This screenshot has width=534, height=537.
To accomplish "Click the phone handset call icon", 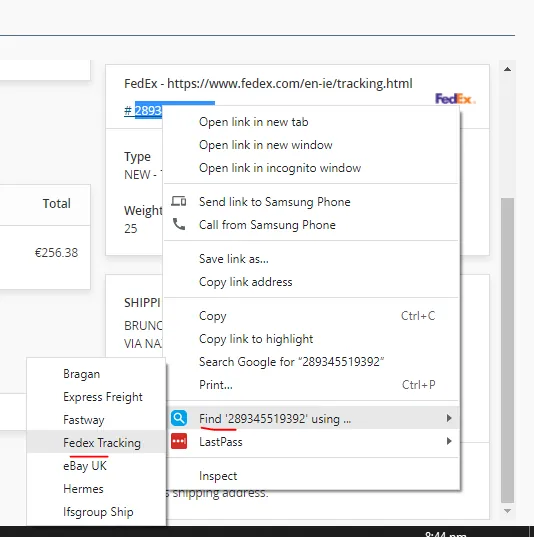I will pos(179,224).
